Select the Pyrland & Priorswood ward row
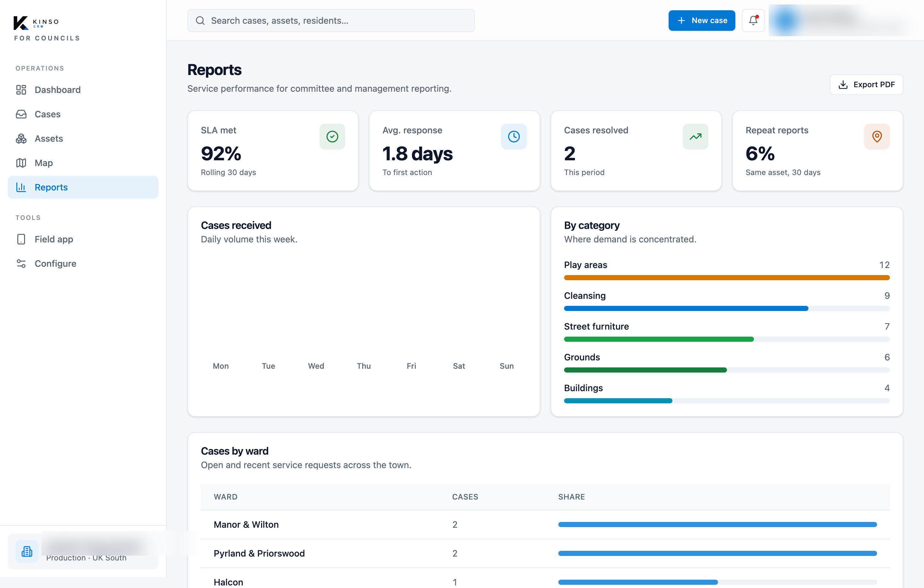The height and width of the screenshot is (588, 924). click(545, 553)
